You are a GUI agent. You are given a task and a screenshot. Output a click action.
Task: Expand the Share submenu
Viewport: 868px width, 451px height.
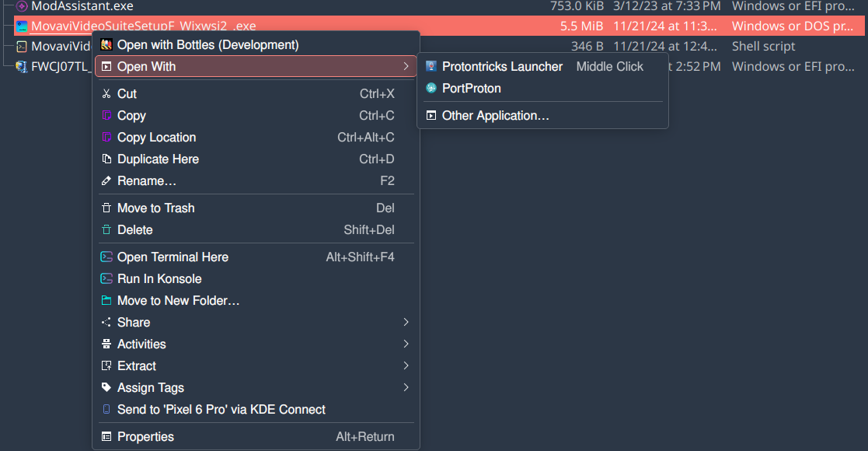pos(255,322)
